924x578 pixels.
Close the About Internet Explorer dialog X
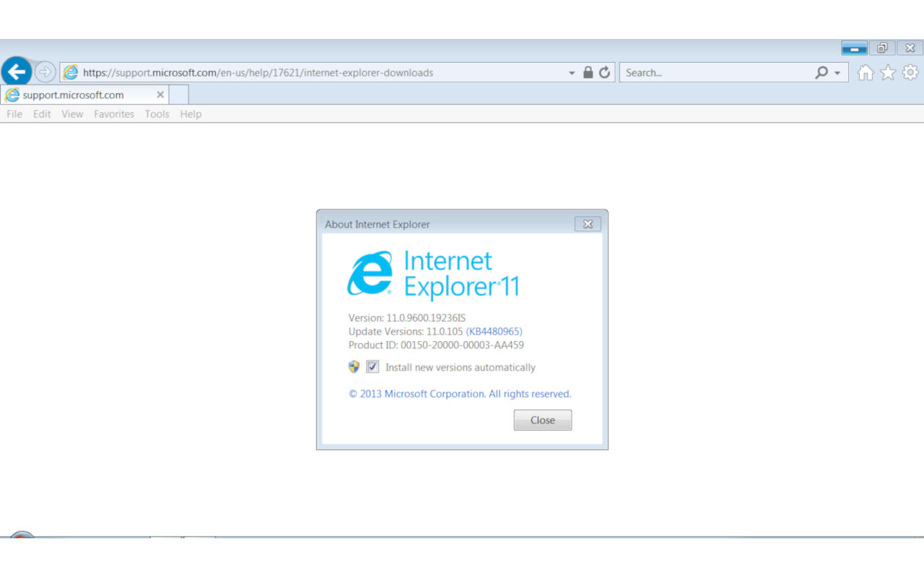coord(588,224)
